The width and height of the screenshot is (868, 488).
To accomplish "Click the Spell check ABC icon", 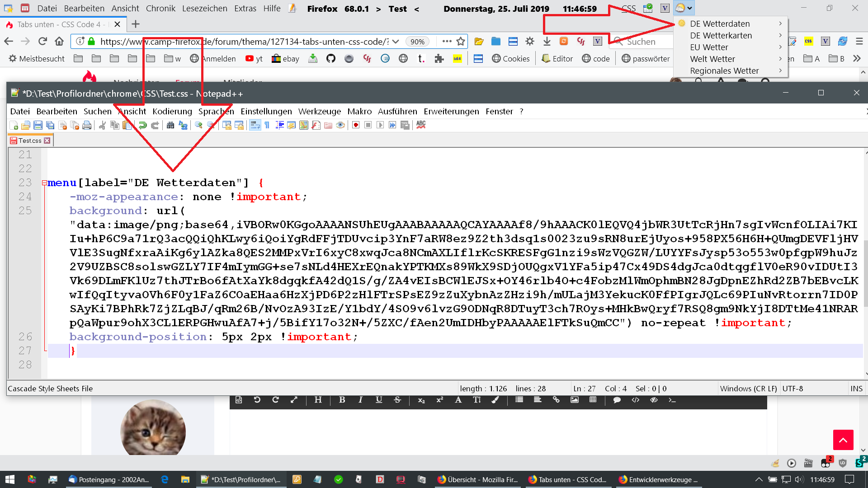I will (421, 125).
